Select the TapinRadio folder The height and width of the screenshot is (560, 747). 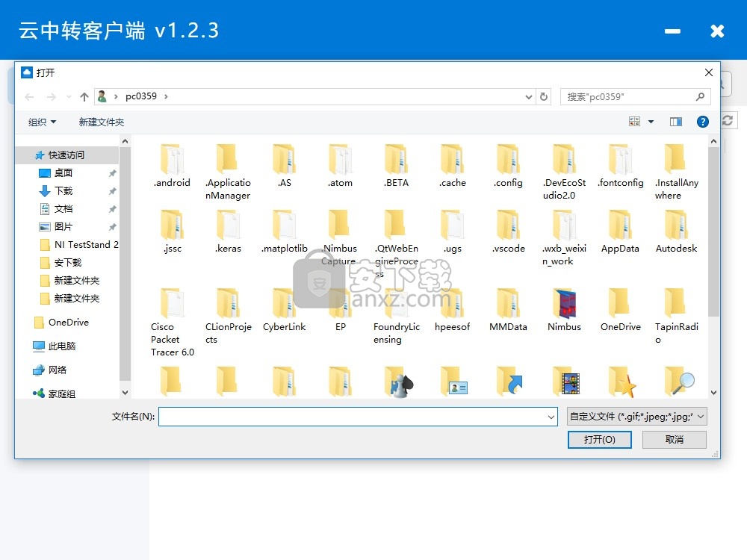676,316
